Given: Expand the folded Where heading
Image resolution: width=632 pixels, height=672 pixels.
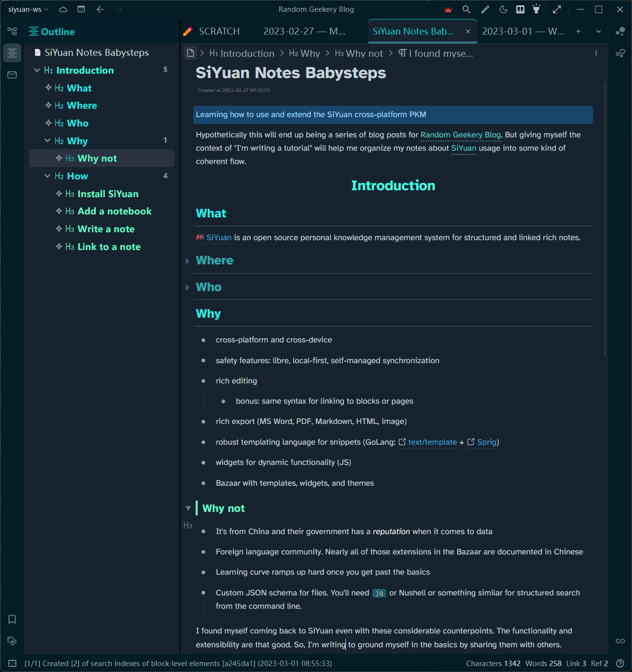Looking at the screenshot, I should [187, 261].
